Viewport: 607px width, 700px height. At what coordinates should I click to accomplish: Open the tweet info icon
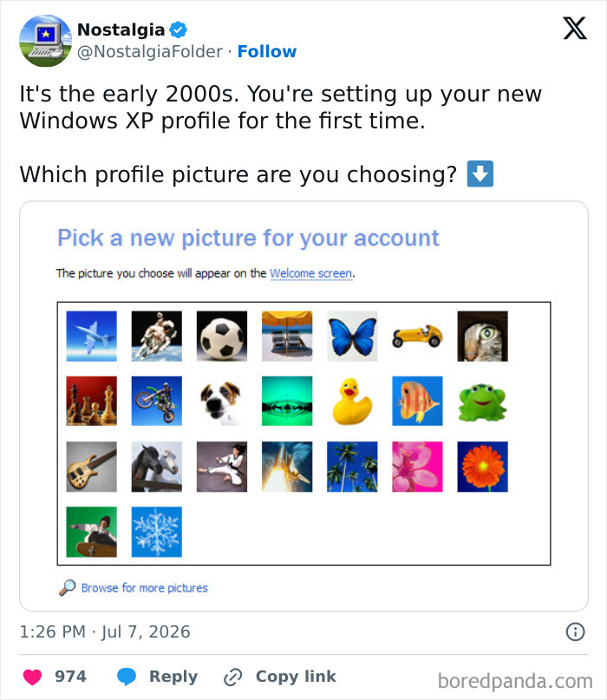(x=575, y=631)
